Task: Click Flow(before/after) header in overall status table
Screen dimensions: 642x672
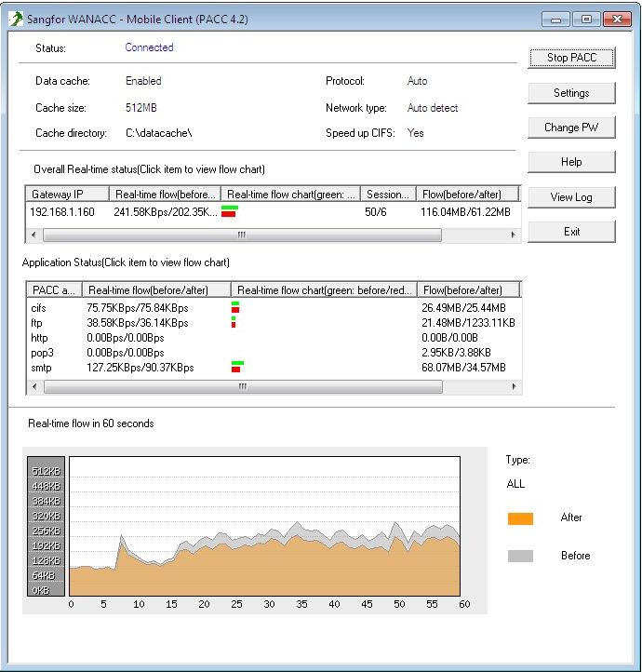Action: (x=468, y=195)
